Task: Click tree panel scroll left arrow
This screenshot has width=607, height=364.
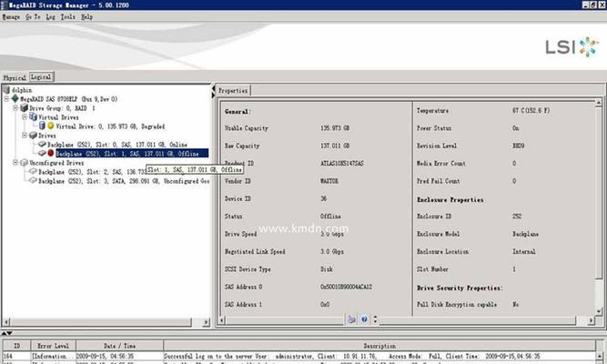Action: pos(6,322)
